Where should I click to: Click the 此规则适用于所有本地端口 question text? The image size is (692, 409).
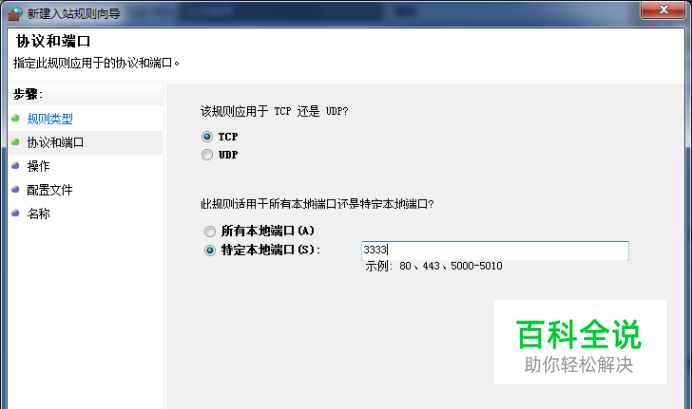[317, 204]
